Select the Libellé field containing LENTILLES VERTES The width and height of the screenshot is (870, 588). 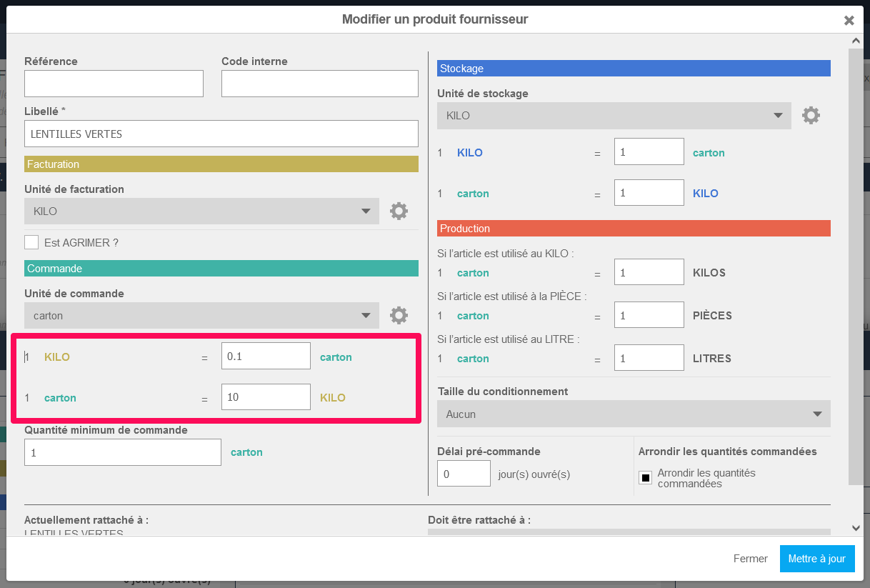(221, 134)
